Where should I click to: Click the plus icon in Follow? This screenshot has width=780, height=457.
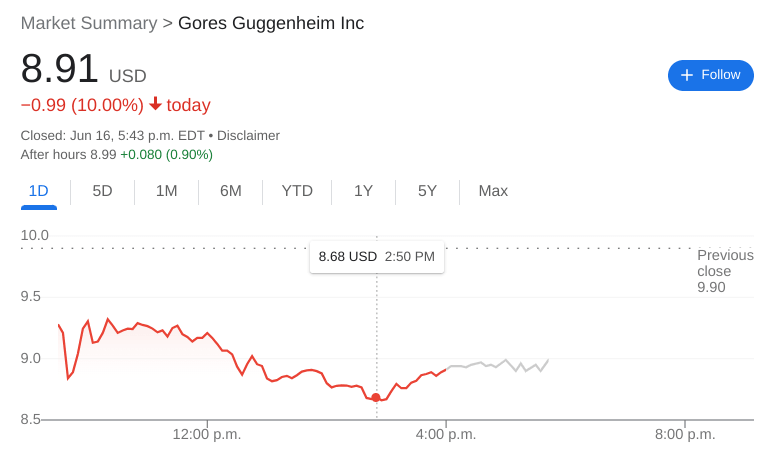687,75
